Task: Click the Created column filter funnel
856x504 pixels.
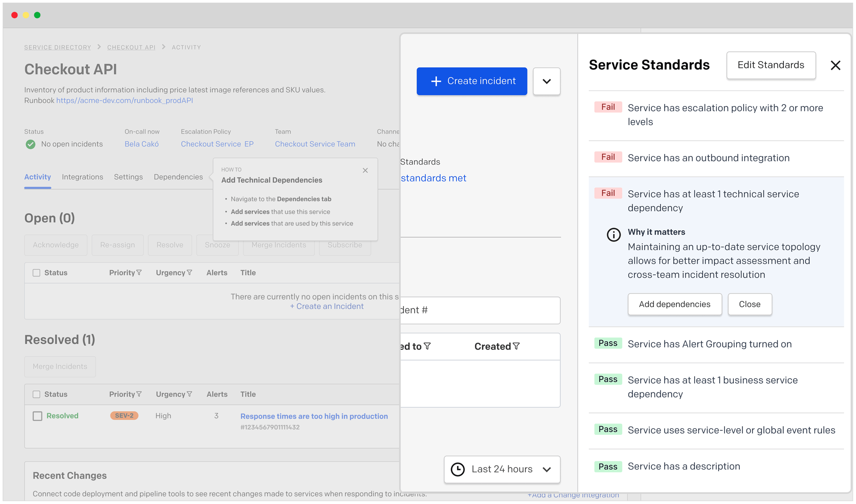Action: pos(517,346)
